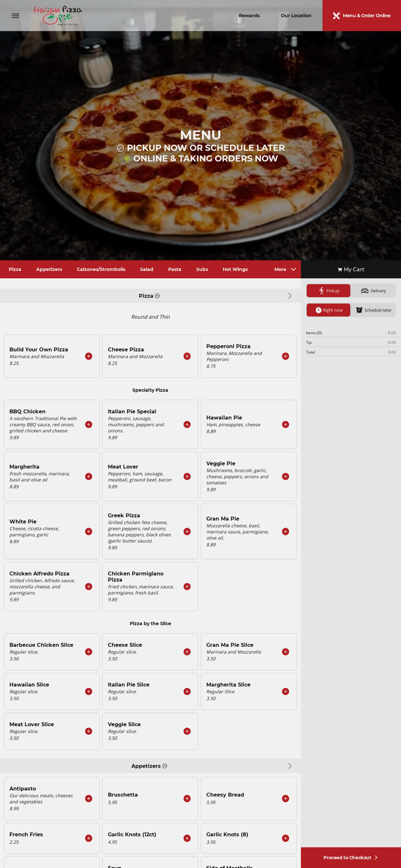401x868 pixels.
Task: Add Cheese Slice with plus icon
Action: [187, 652]
